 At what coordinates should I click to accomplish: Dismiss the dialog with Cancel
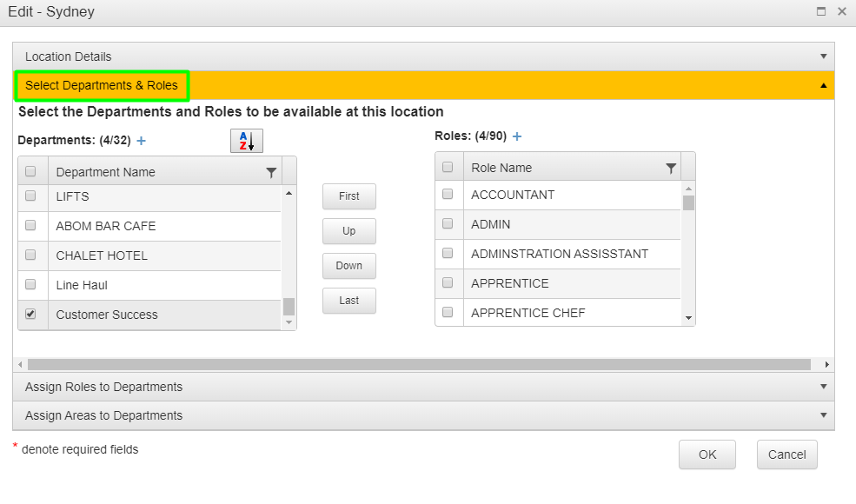click(x=786, y=454)
